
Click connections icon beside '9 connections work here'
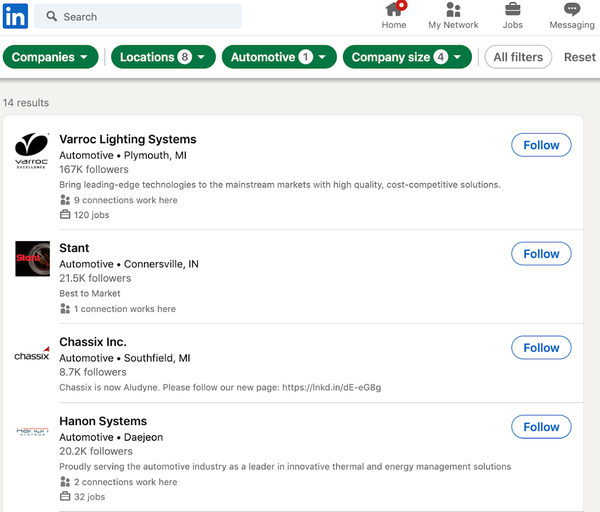tap(65, 200)
